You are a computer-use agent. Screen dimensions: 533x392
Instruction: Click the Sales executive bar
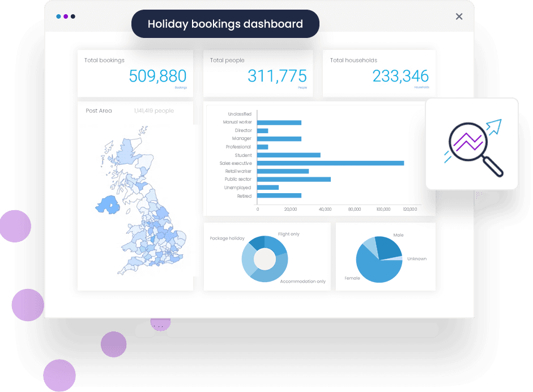click(x=330, y=163)
